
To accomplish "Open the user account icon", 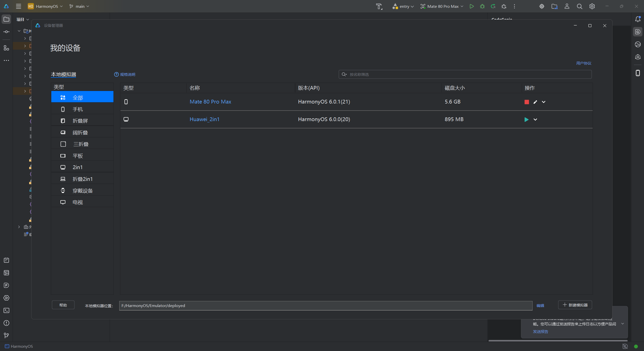I will (x=567, y=6).
